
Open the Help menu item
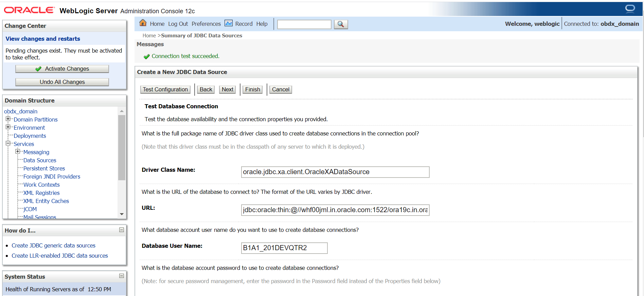click(x=262, y=24)
